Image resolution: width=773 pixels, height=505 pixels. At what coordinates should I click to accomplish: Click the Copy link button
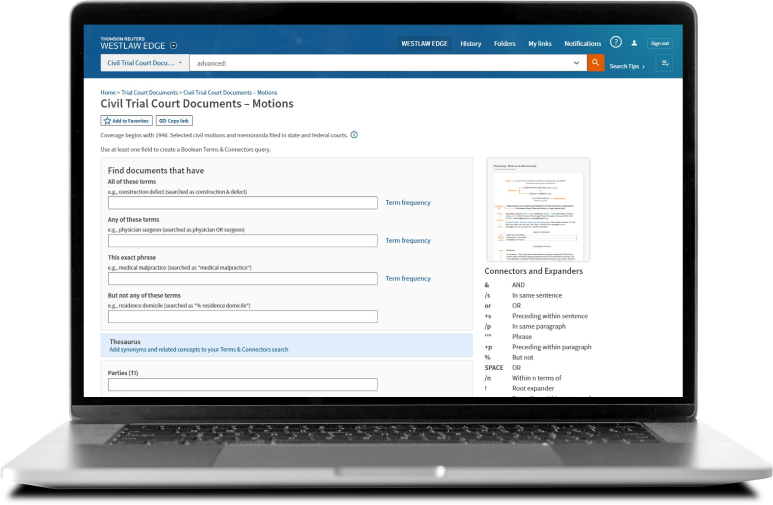pos(174,121)
